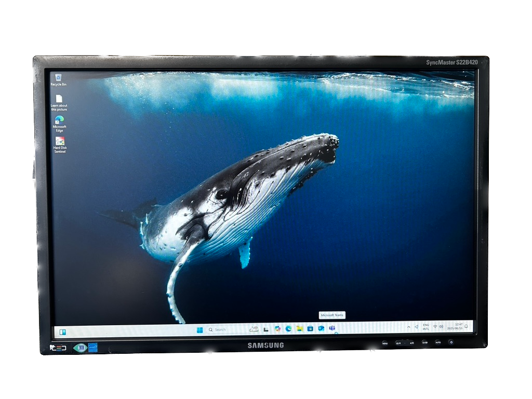Open File Explorer from the taskbar

coord(300,329)
